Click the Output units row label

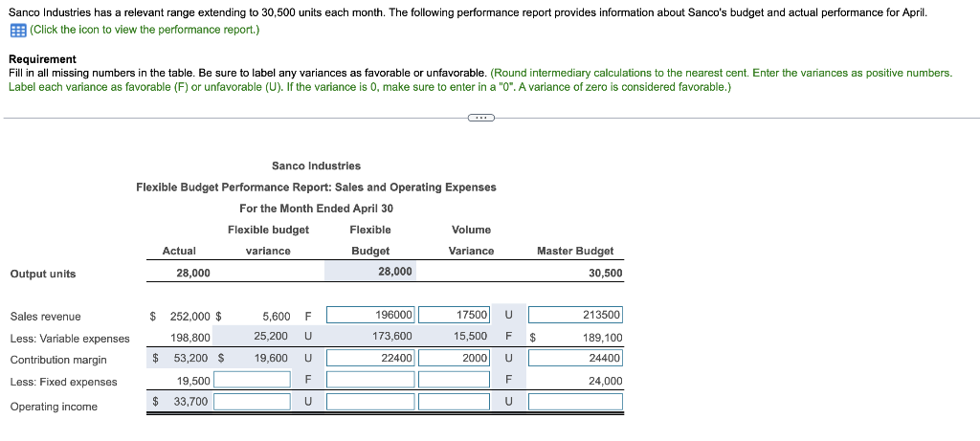pos(42,274)
